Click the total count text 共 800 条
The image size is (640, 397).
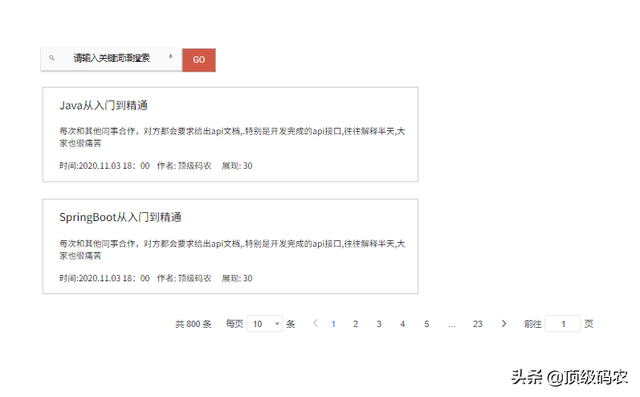193,324
